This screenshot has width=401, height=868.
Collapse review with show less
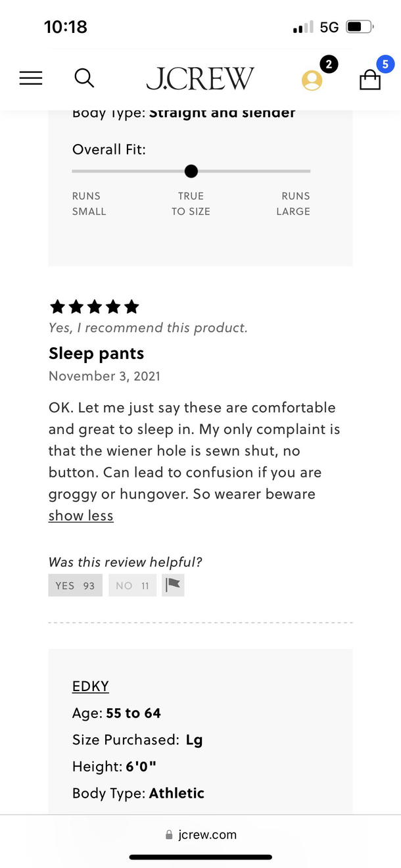point(81,516)
